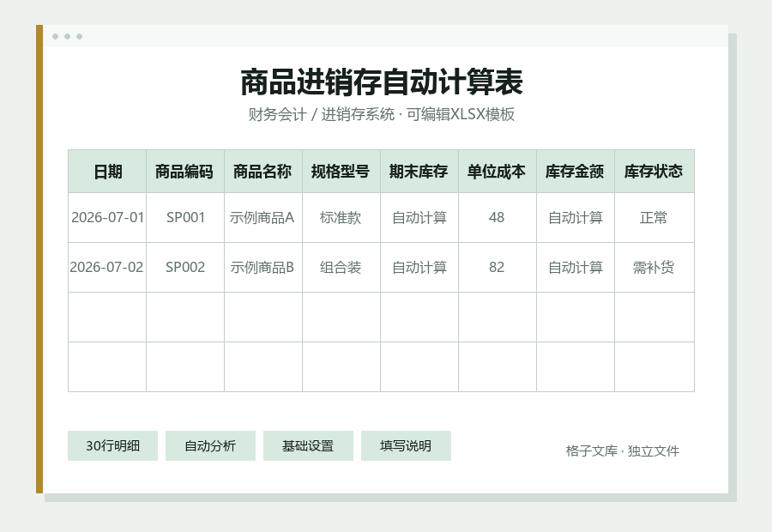The image size is (772, 532).
Task: Click the 组合装 specification cell
Action: click(341, 268)
